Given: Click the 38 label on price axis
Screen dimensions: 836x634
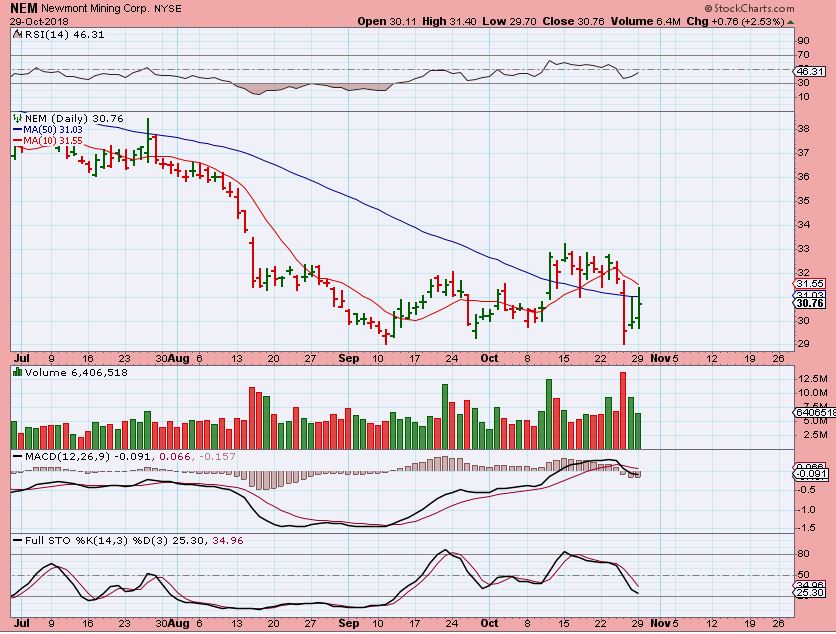Looking at the screenshot, I should click(x=803, y=129).
